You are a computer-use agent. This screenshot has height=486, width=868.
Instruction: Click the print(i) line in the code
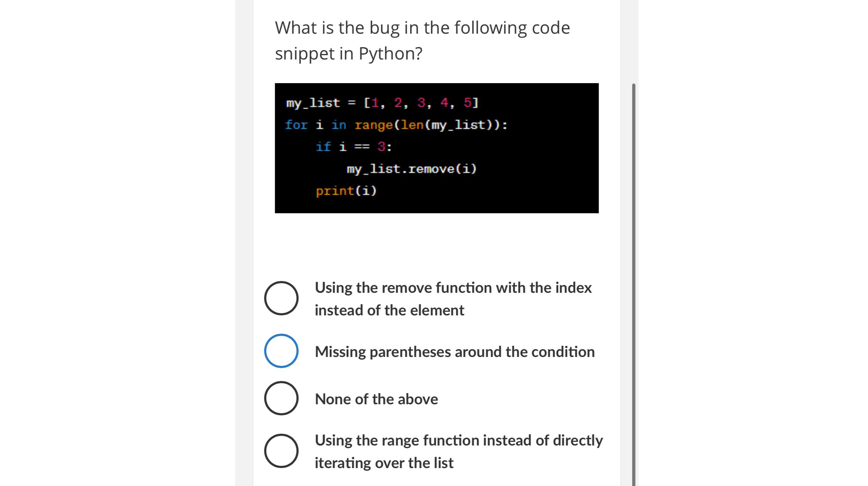(346, 190)
